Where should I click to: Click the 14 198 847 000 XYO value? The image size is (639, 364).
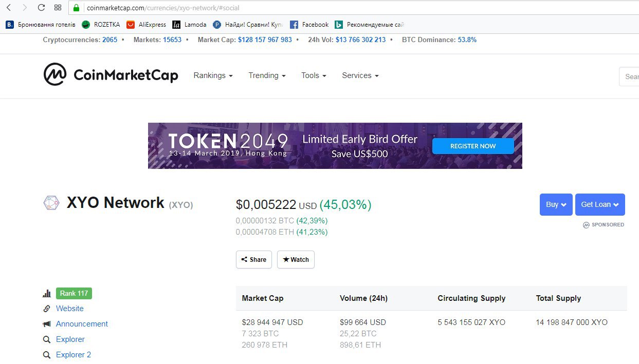click(572, 322)
